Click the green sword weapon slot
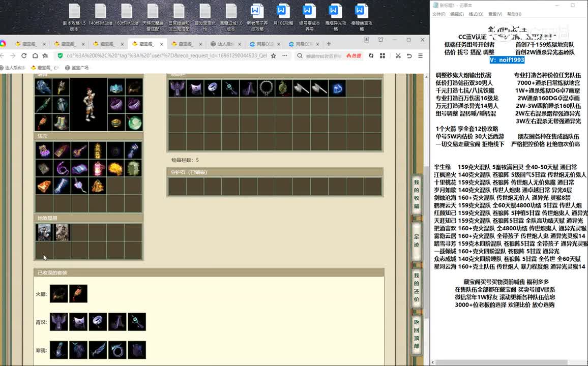This screenshot has height=366, width=588. point(43,105)
